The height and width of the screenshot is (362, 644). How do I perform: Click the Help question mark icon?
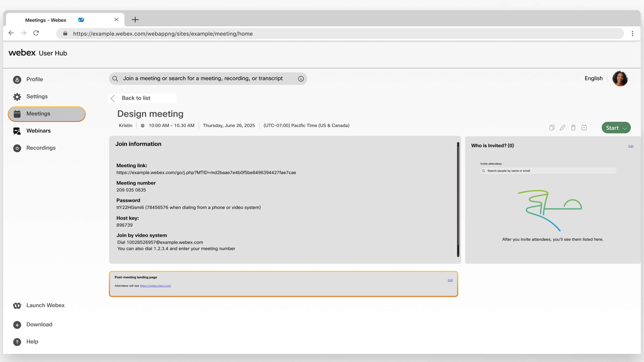pos(17,342)
